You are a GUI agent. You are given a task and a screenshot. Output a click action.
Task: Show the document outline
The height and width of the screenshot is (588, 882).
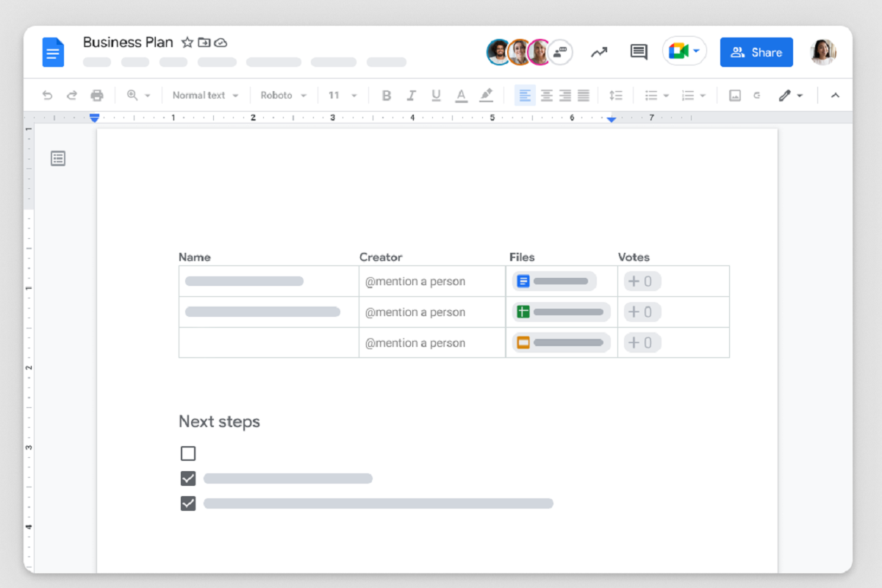(x=58, y=158)
